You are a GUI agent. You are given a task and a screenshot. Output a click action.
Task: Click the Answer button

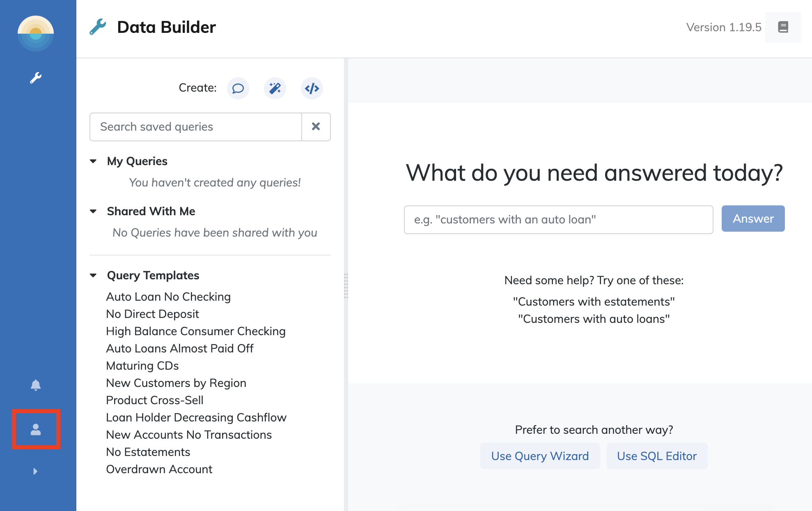pos(753,219)
